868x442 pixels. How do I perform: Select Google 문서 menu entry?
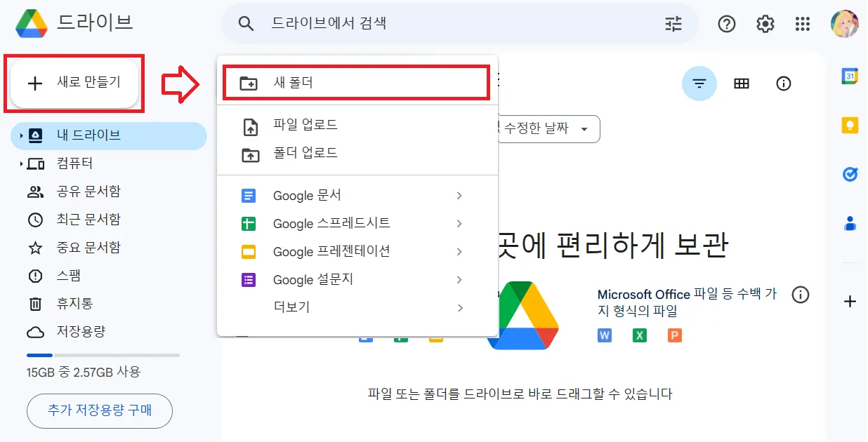357,196
